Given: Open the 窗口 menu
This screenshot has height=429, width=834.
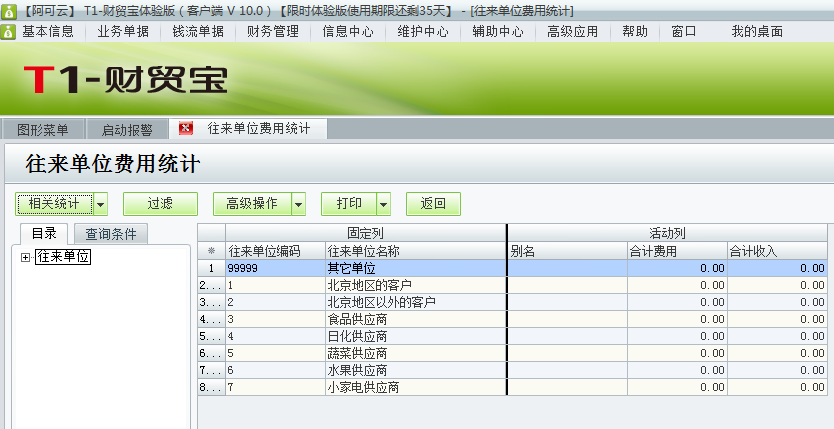Looking at the screenshot, I should [x=684, y=32].
